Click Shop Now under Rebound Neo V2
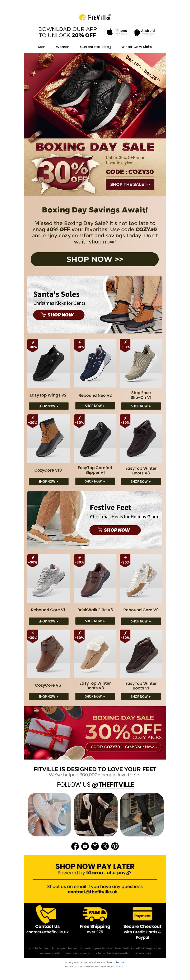Image resolution: width=190 pixels, height=980 pixels. coord(95,406)
